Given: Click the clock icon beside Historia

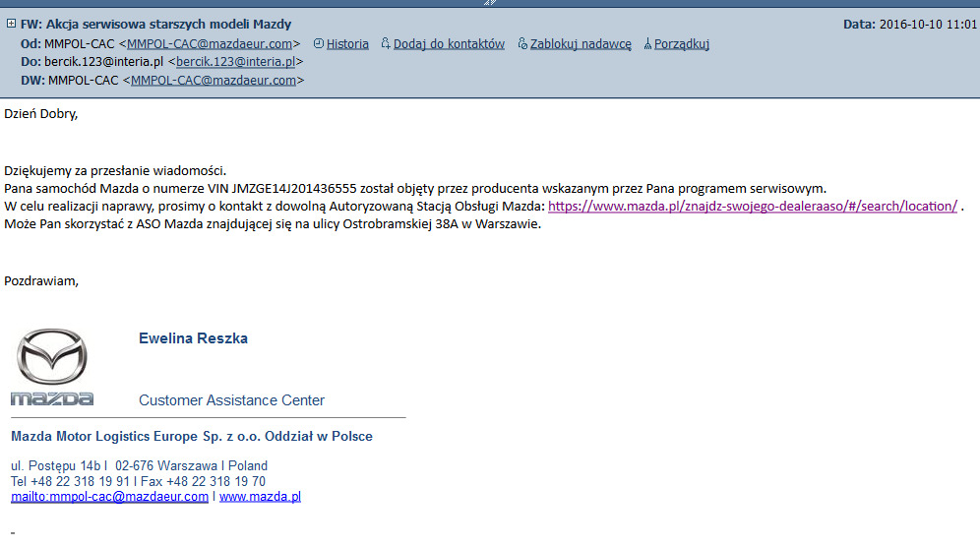Looking at the screenshot, I should [318, 43].
